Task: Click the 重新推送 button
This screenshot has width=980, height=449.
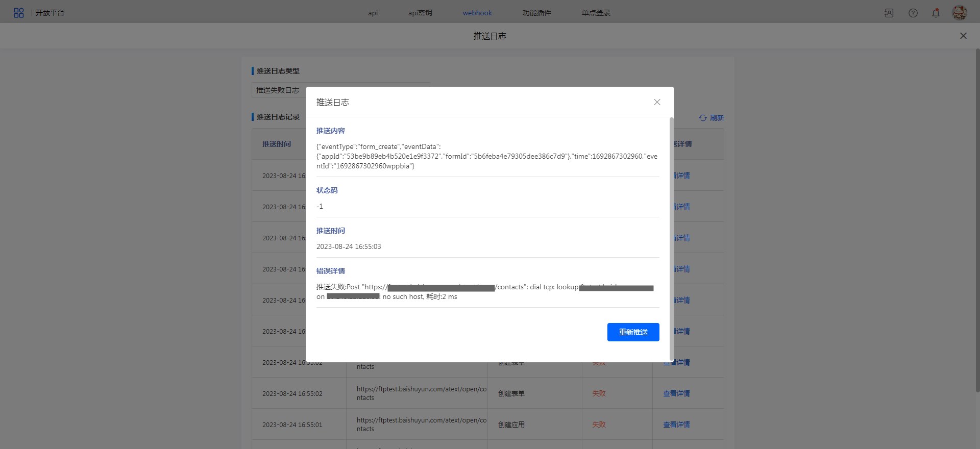Action: click(x=633, y=332)
